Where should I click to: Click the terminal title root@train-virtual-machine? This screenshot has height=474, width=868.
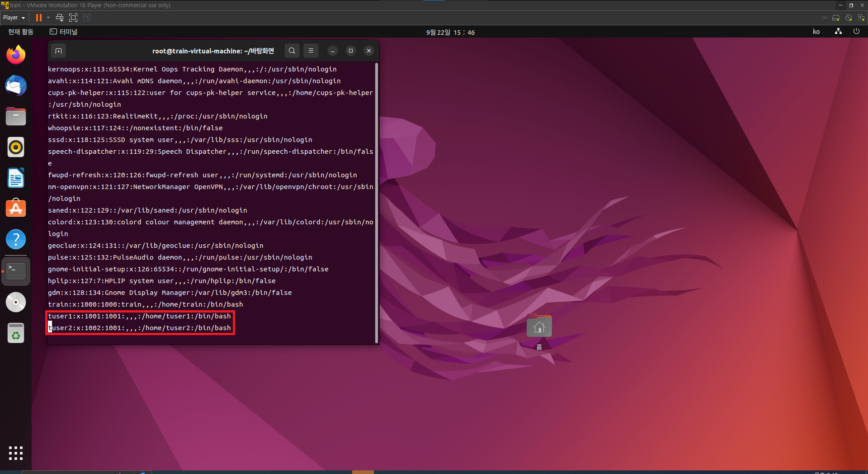click(x=213, y=51)
